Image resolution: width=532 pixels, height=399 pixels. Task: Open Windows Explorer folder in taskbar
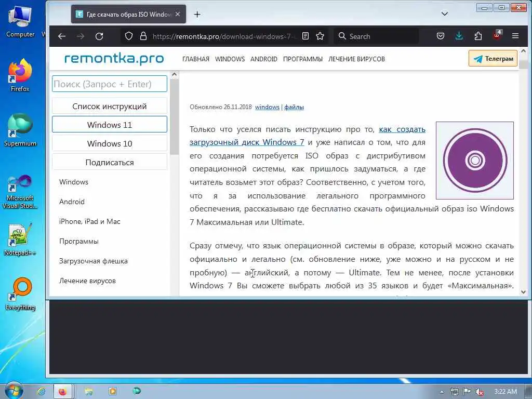(88, 392)
